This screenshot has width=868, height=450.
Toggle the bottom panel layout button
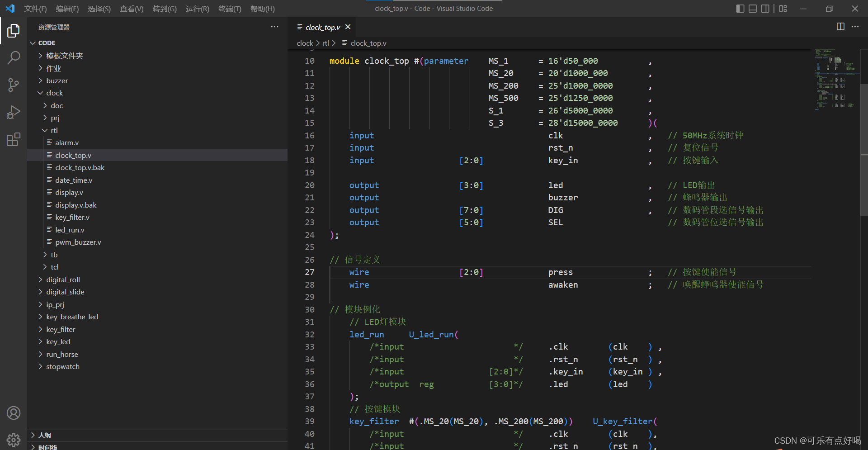click(753, 9)
